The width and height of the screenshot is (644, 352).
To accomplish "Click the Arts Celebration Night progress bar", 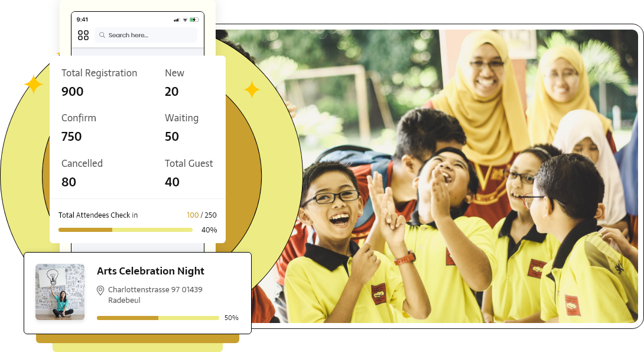I will [x=158, y=318].
